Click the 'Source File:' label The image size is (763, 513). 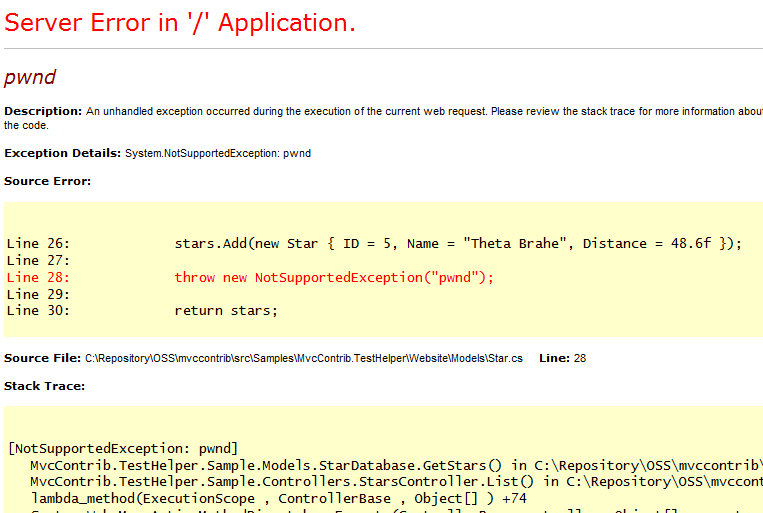tap(42, 358)
